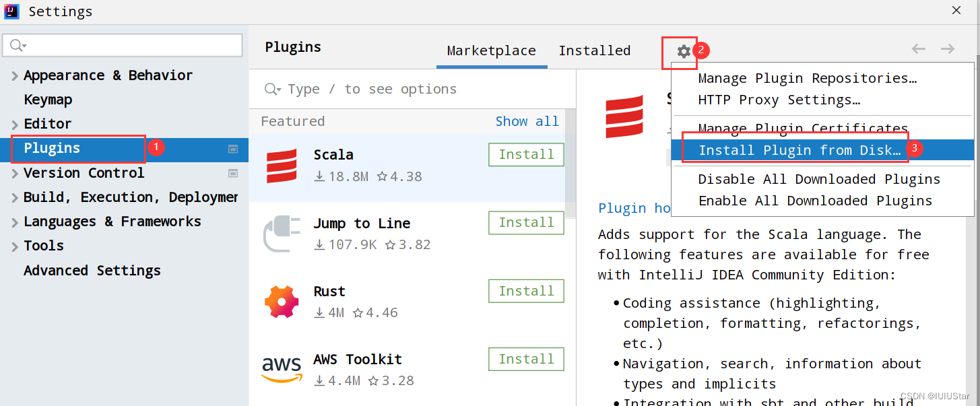Click the IntelliJ IDEA icon in title bar
The width and height of the screenshot is (980, 406).
coord(12,11)
